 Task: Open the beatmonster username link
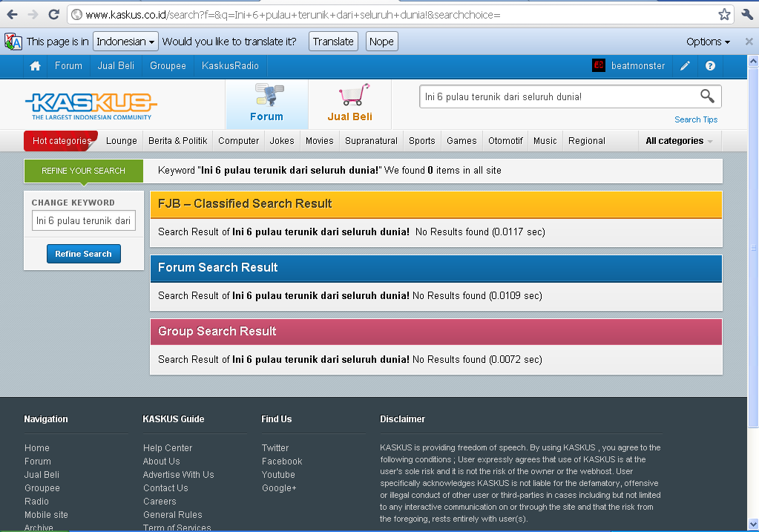click(x=638, y=66)
